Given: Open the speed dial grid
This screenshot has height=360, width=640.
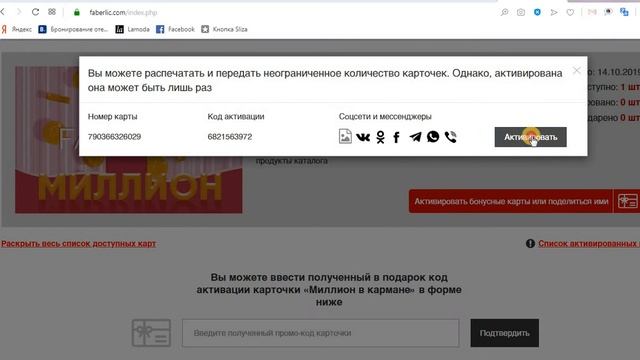Looking at the screenshot, I should click(x=52, y=12).
